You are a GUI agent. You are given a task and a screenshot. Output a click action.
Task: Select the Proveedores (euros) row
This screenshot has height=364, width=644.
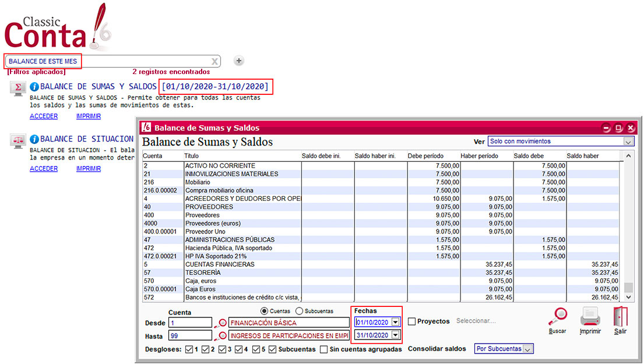(381, 223)
